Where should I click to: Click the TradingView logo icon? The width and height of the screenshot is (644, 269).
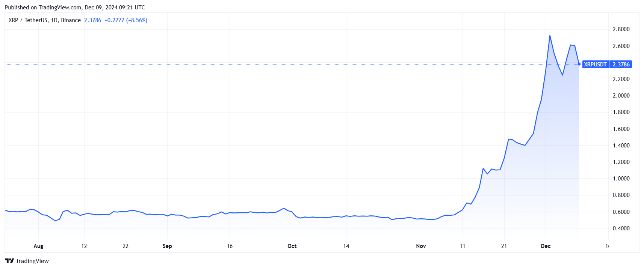pyautogui.click(x=9, y=261)
